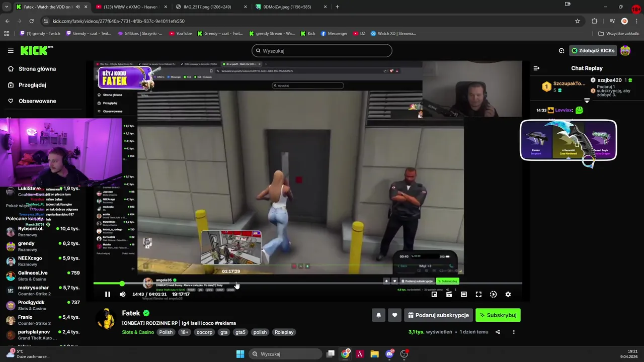Open the Messenger bookmark
644x362 pixels.
[x=334, y=34]
